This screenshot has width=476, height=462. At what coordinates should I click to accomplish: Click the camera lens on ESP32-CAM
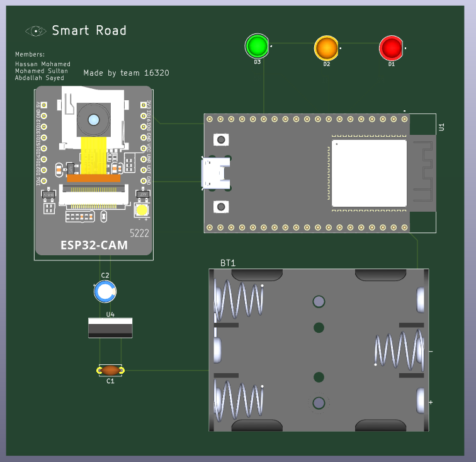pyautogui.click(x=94, y=120)
